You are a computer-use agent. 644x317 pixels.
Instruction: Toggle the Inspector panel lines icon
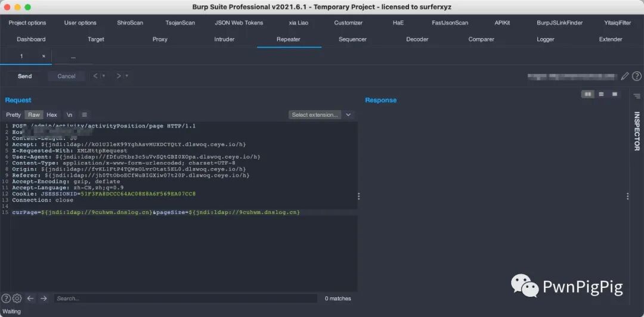point(637,96)
